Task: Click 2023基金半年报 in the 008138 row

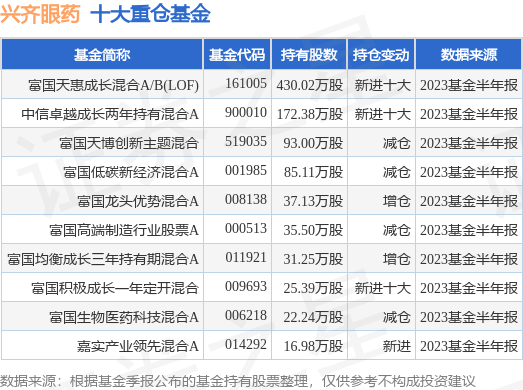Action: point(469,201)
